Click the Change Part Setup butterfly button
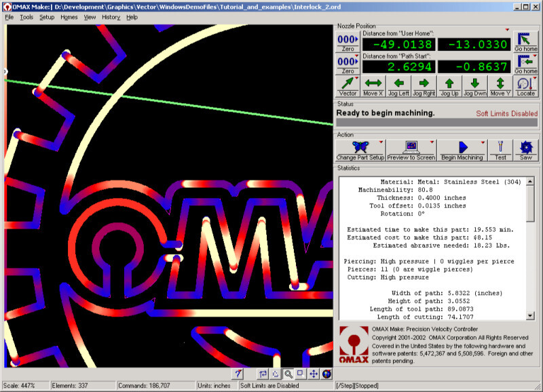 pyautogui.click(x=360, y=150)
